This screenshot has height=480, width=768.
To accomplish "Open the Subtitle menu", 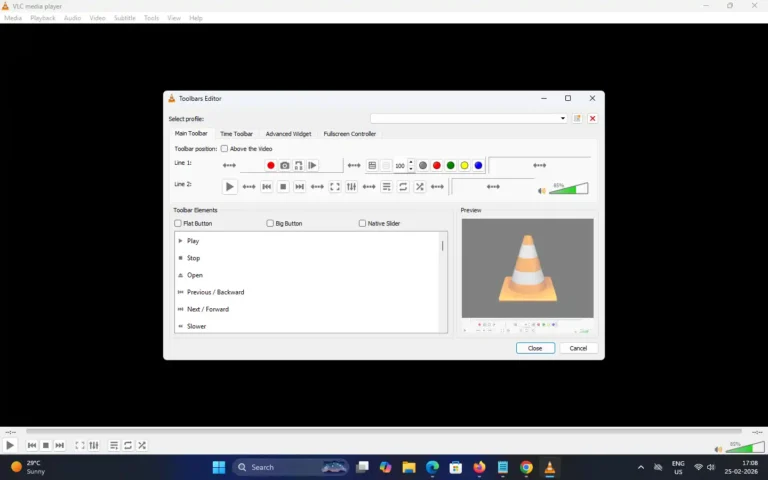I will click(125, 18).
